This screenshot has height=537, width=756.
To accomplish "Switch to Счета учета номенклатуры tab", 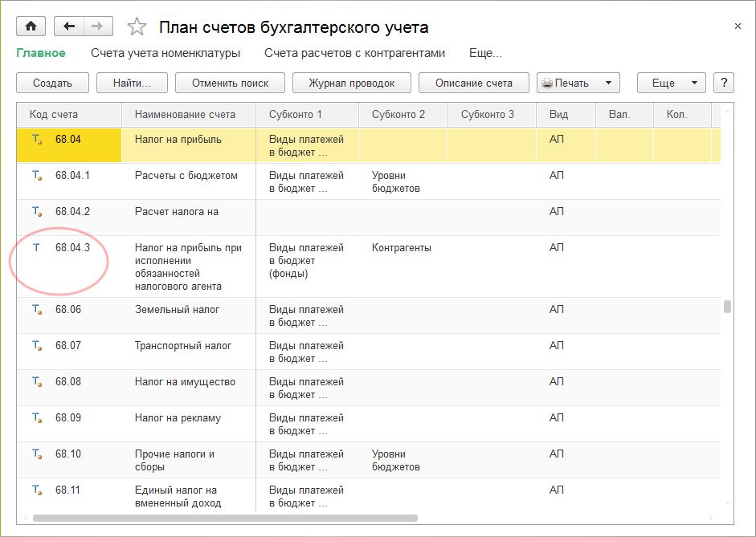I will (166, 53).
